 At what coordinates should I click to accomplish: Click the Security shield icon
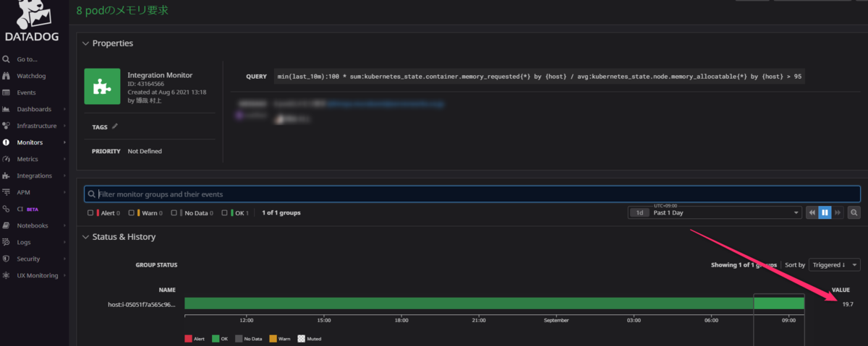click(x=6, y=259)
